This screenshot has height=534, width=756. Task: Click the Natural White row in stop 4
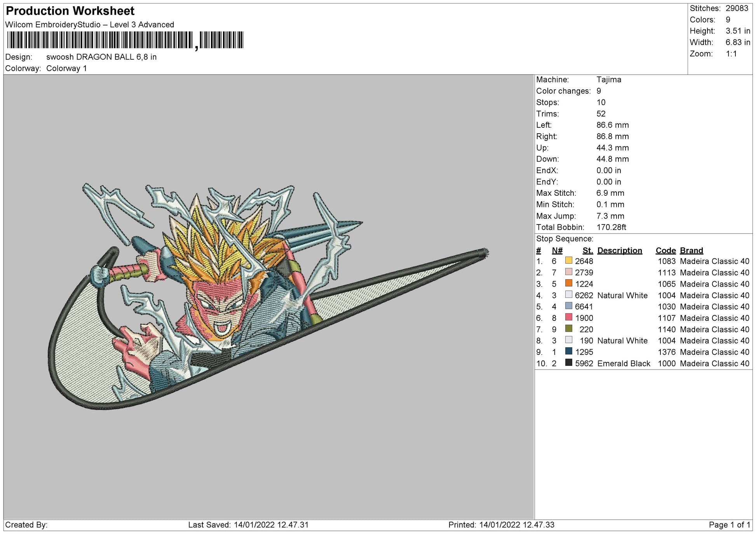click(622, 296)
